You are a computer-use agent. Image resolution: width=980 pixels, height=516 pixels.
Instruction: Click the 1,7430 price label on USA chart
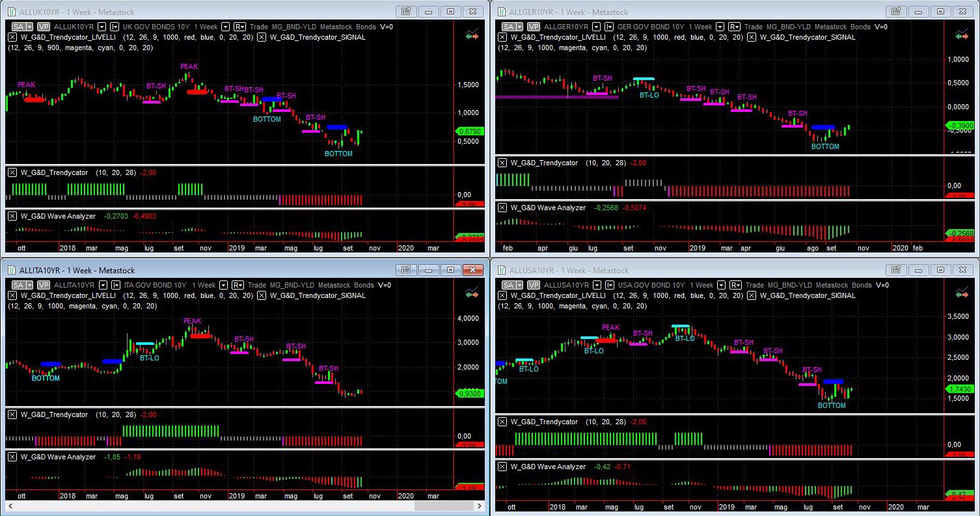pyautogui.click(x=960, y=388)
